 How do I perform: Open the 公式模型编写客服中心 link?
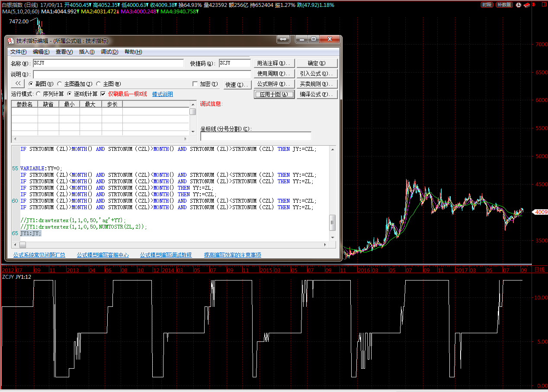tap(103, 255)
